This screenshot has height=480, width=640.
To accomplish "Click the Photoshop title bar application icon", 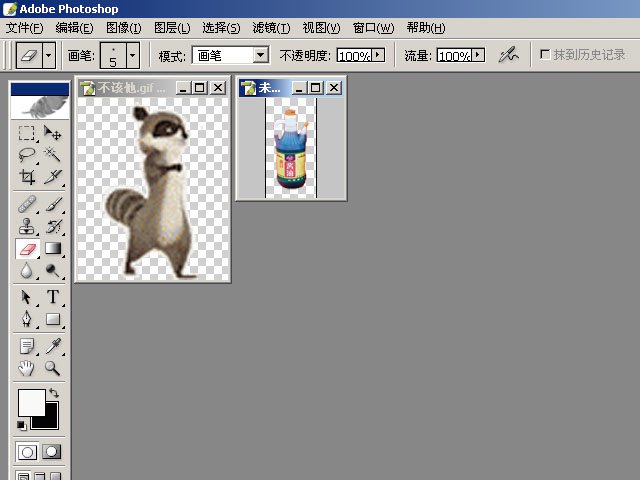I will 10,9.
